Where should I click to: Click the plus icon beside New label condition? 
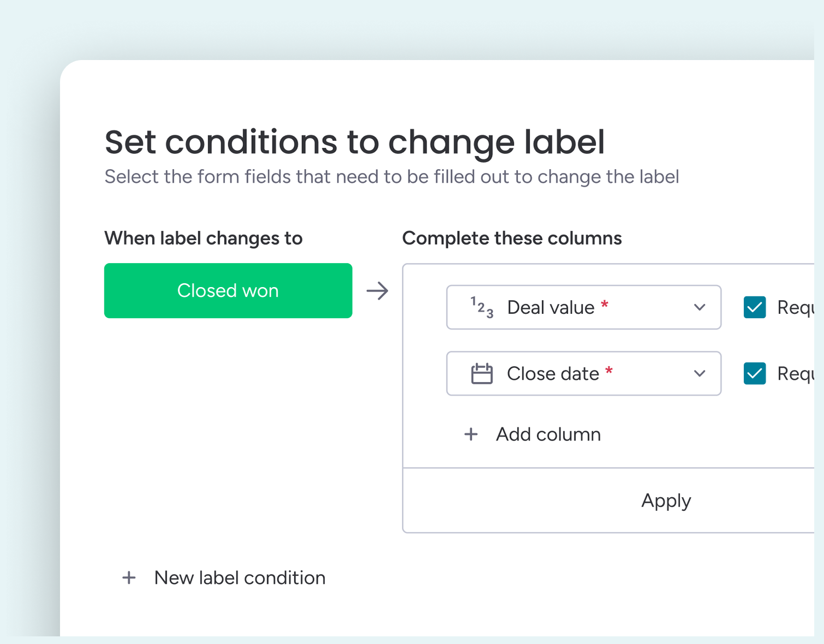129,578
